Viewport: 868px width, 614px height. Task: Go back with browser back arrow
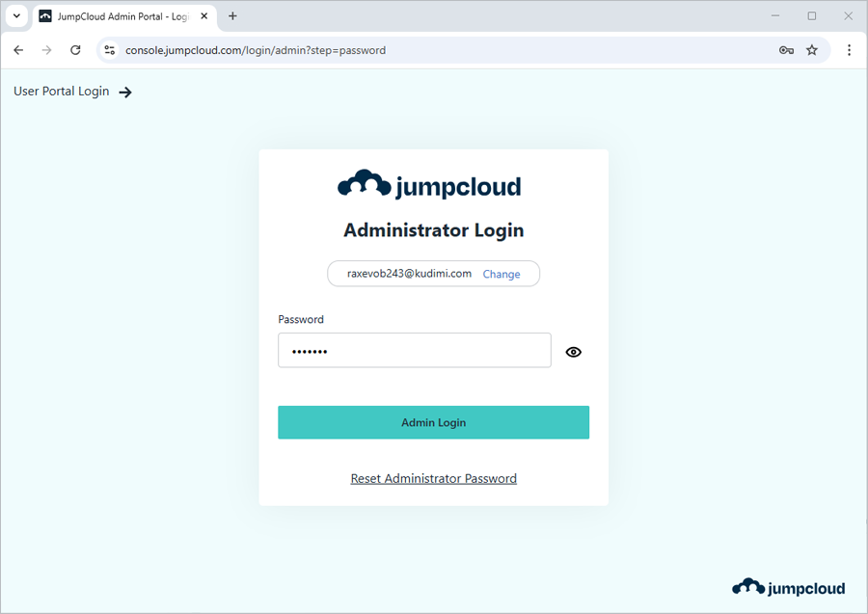(x=18, y=50)
